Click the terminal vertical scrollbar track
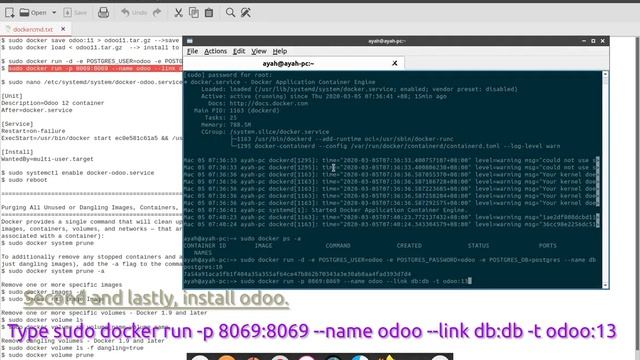This screenshot has height=360, width=640. [x=605, y=180]
